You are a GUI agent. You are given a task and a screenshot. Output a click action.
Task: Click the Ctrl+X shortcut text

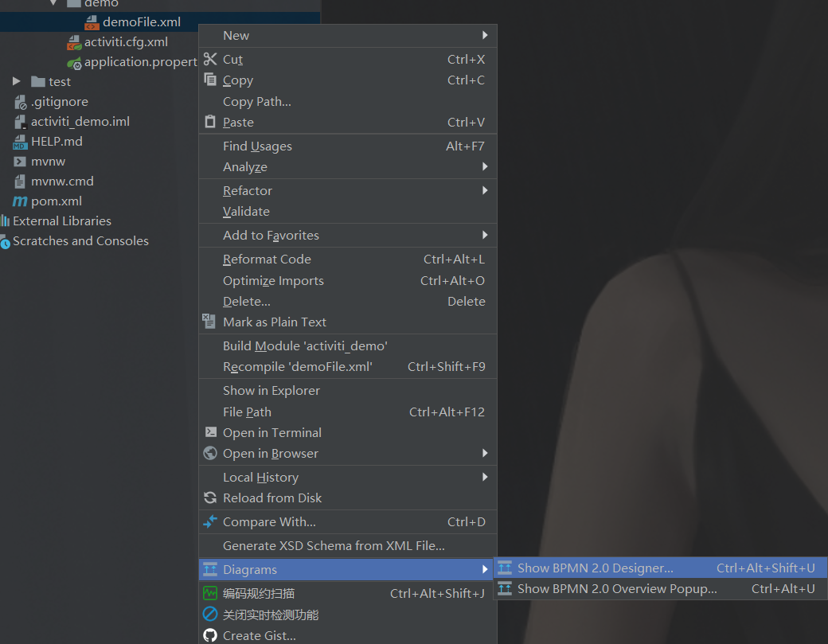point(466,59)
